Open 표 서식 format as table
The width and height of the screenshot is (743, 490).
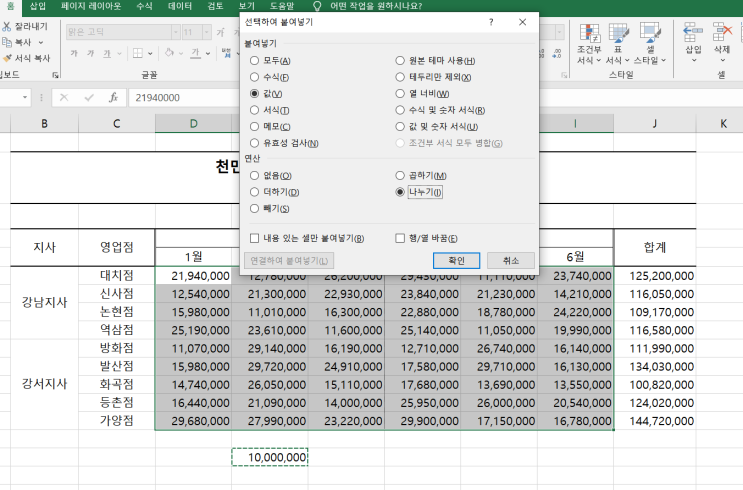[618, 45]
